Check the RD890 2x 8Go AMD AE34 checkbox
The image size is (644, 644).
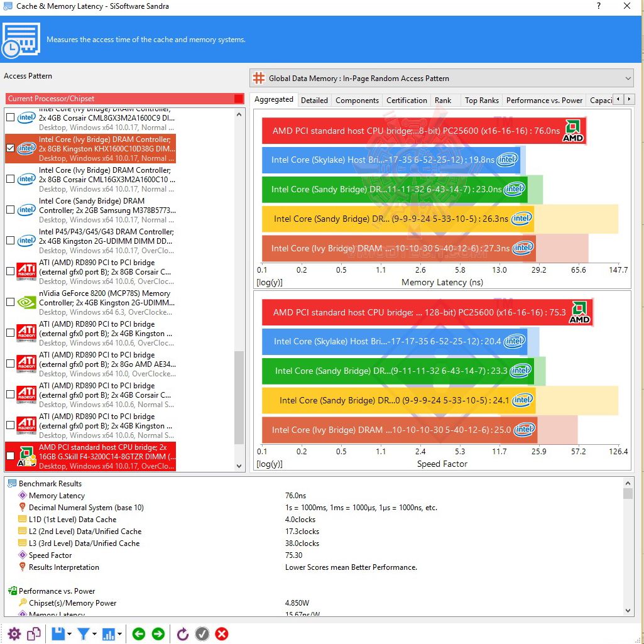(x=11, y=364)
